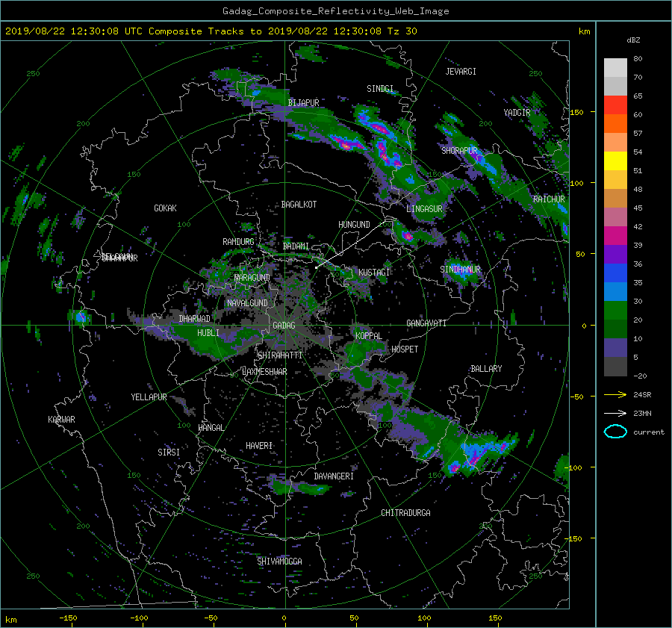Click the cyan current ellipse legend icon
This screenshot has width=672, height=628.
[615, 432]
